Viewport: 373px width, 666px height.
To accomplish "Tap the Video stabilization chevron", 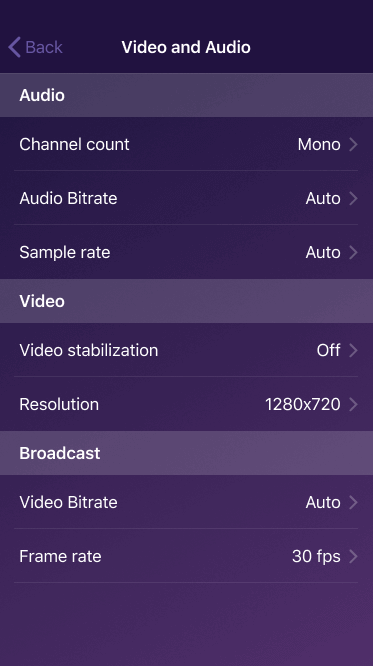I will pos(353,350).
